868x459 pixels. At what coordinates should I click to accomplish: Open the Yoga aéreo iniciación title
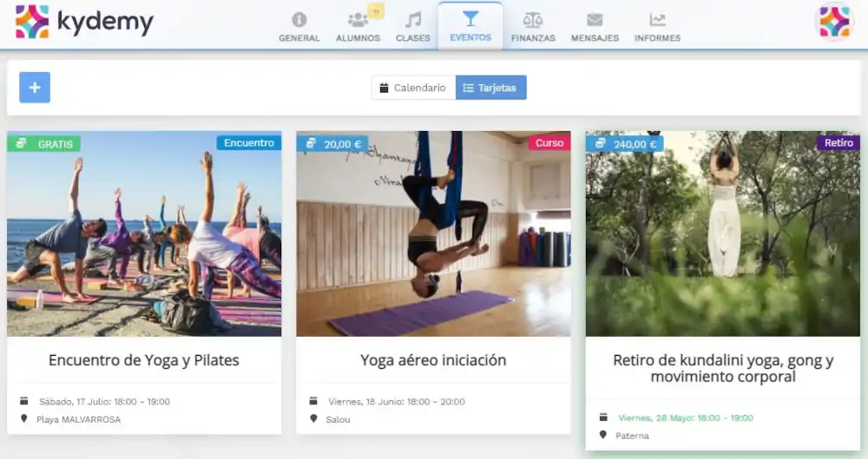433,360
